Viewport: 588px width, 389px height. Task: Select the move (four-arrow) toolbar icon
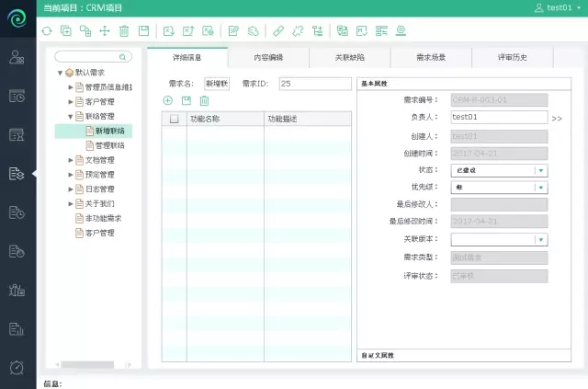click(105, 30)
